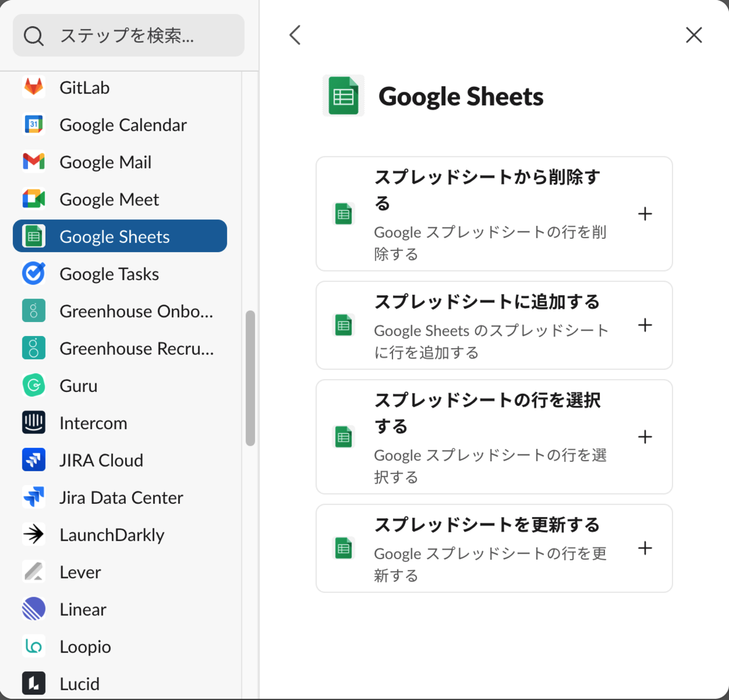Image resolution: width=729 pixels, height=700 pixels.
Task: Open the Google Mail envelope icon
Action: tap(33, 162)
